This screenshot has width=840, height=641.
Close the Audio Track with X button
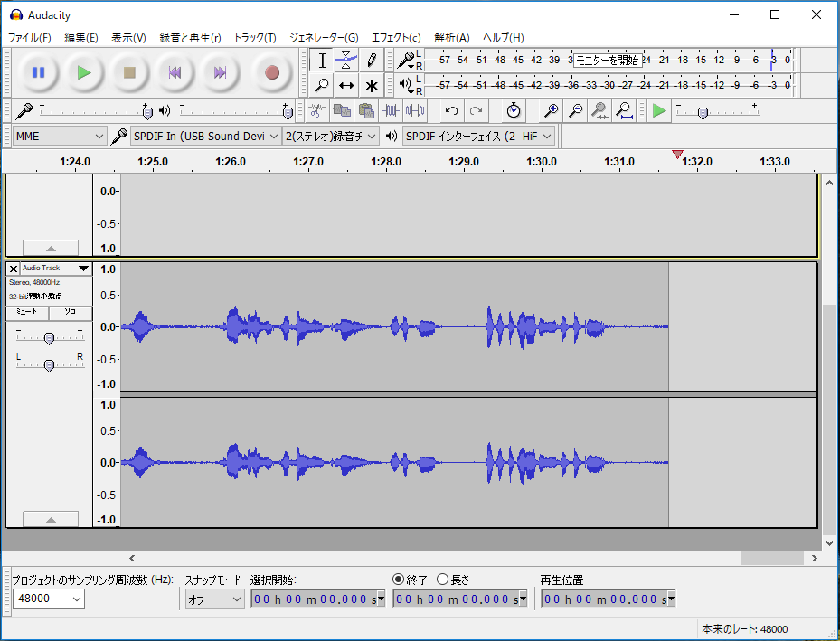click(14, 268)
